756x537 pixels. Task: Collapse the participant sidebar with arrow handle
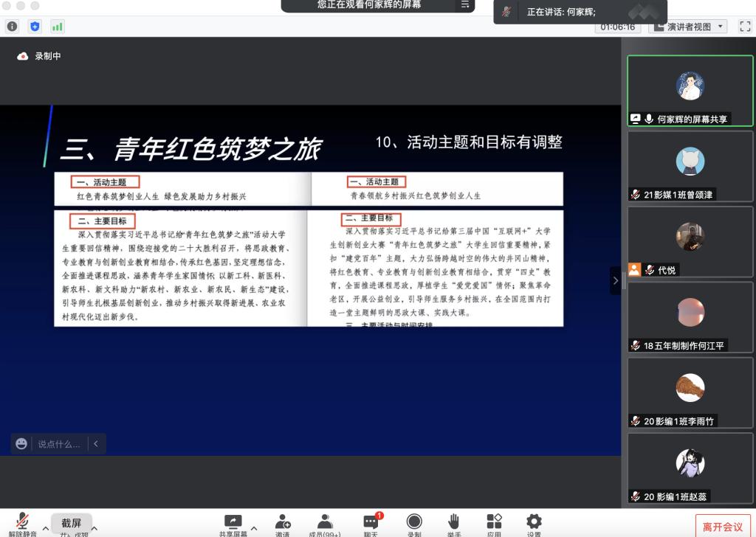[616, 280]
